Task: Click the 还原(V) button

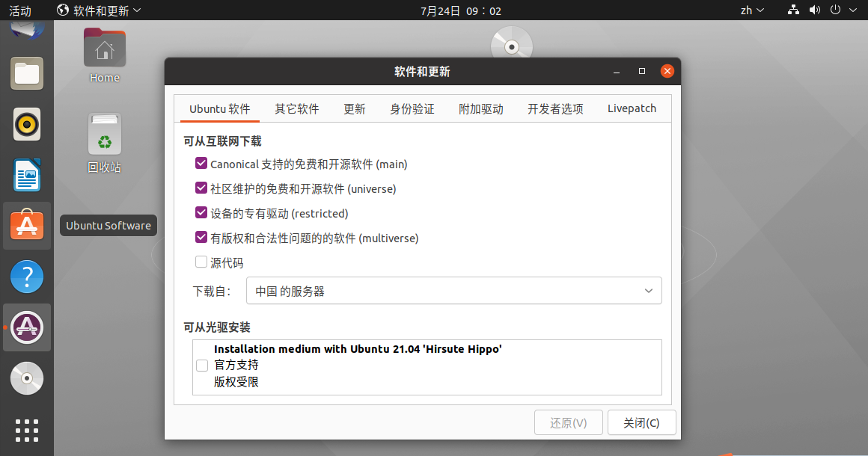Action: [569, 423]
